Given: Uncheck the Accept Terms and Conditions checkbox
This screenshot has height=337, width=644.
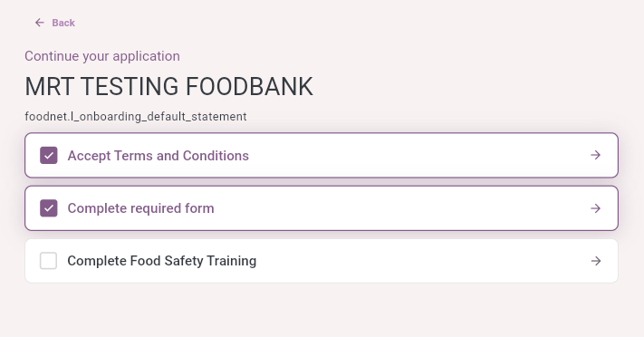Looking at the screenshot, I should point(49,155).
